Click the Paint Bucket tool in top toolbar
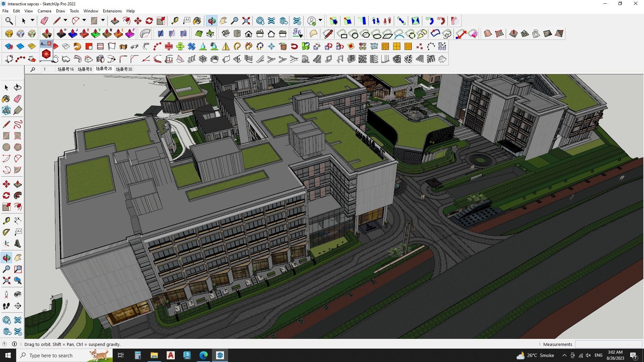644x362 pixels. [197, 21]
